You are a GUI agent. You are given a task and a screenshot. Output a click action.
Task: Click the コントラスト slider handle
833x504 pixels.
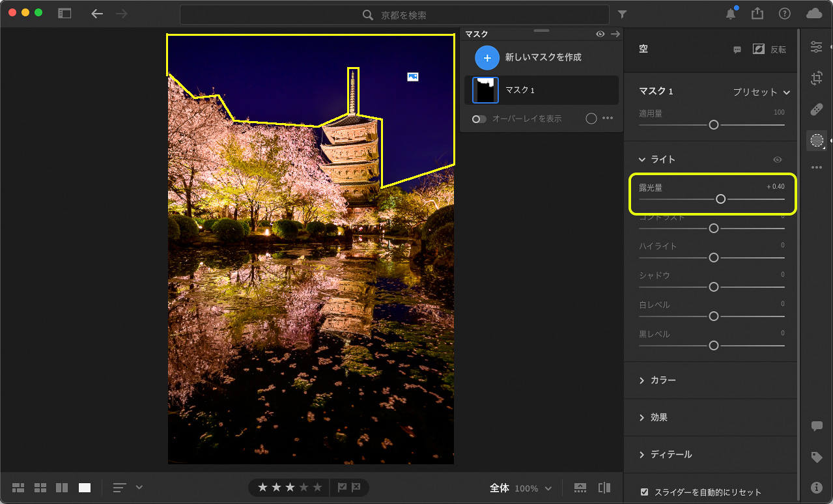point(713,229)
